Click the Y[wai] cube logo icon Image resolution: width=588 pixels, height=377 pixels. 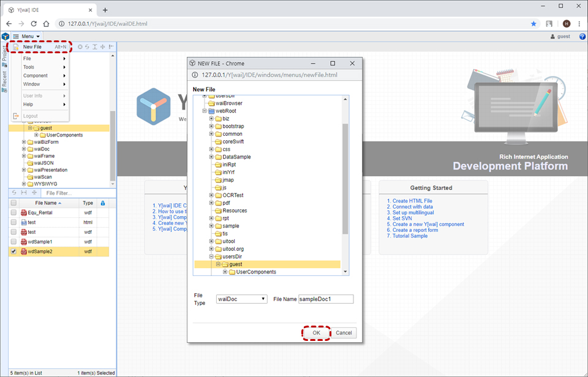point(6,37)
